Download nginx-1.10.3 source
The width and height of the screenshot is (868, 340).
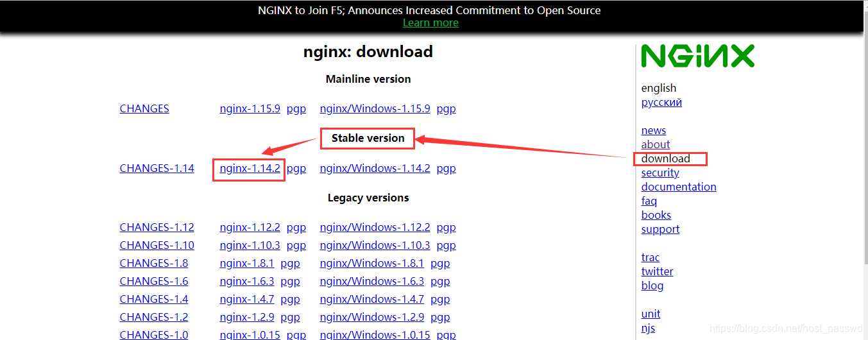(250, 245)
